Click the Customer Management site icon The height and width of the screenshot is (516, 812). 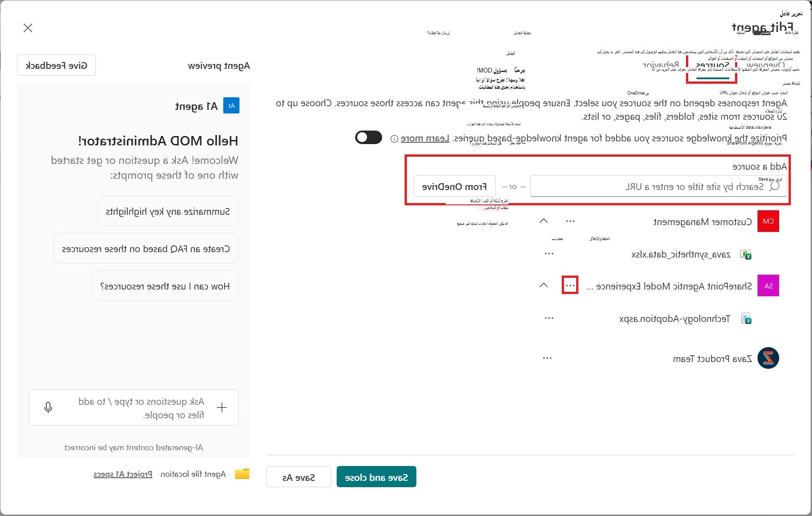click(x=768, y=221)
